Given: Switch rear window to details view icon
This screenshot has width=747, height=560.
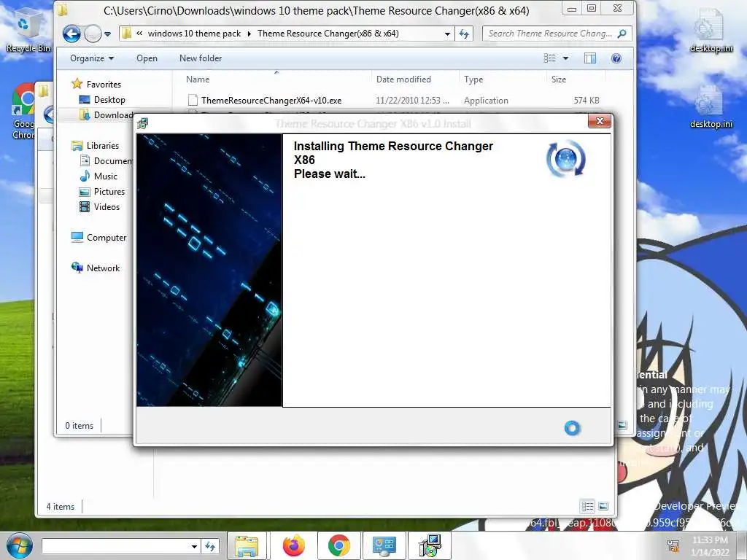Looking at the screenshot, I should coord(588,506).
